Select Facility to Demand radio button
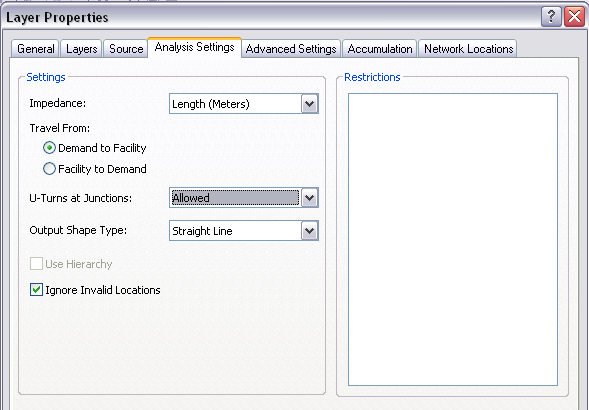The image size is (589, 410). pos(49,169)
